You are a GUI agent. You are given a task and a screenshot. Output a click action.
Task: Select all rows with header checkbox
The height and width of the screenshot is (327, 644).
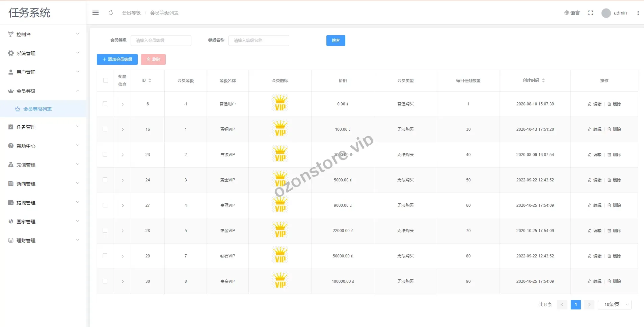(105, 80)
